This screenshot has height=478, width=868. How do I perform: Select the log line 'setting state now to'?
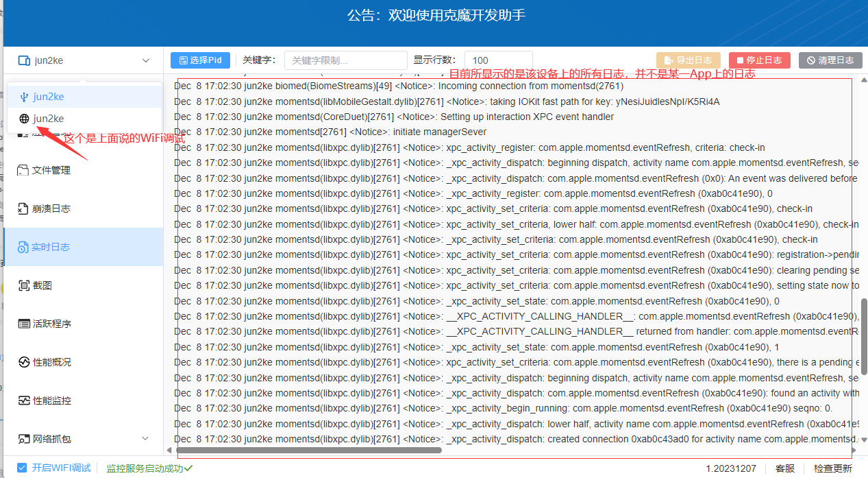pyautogui.click(x=516, y=285)
